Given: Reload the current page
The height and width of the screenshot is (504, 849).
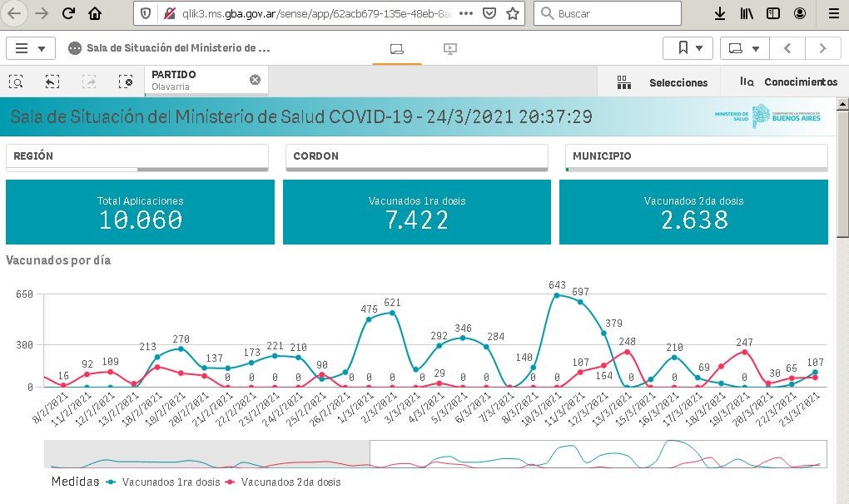Looking at the screenshot, I should click(x=68, y=13).
